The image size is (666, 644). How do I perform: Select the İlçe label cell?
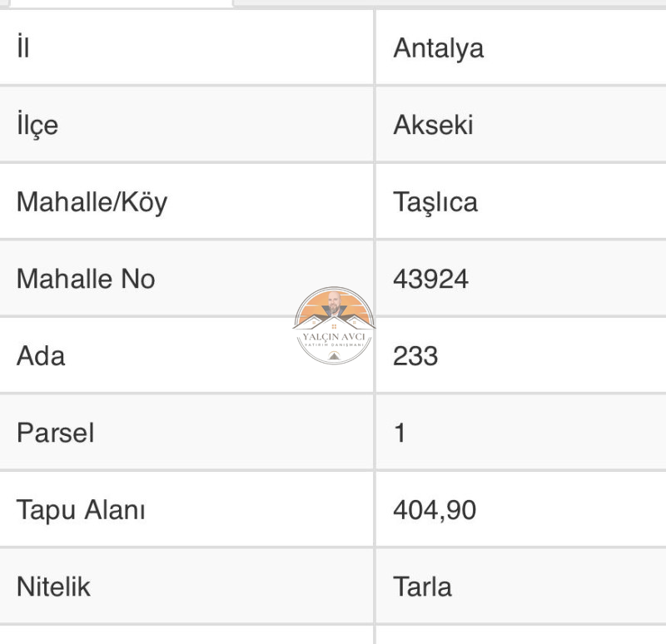coord(186,125)
